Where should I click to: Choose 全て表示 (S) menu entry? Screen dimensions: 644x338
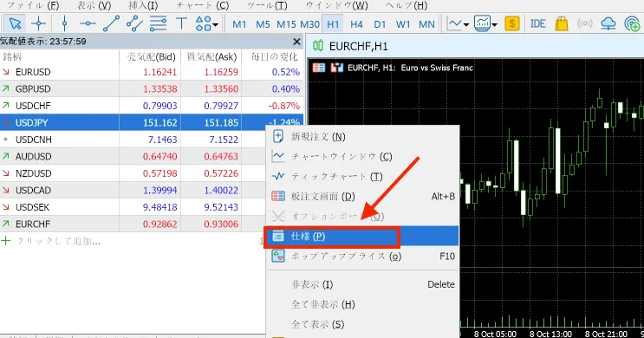pos(362,324)
